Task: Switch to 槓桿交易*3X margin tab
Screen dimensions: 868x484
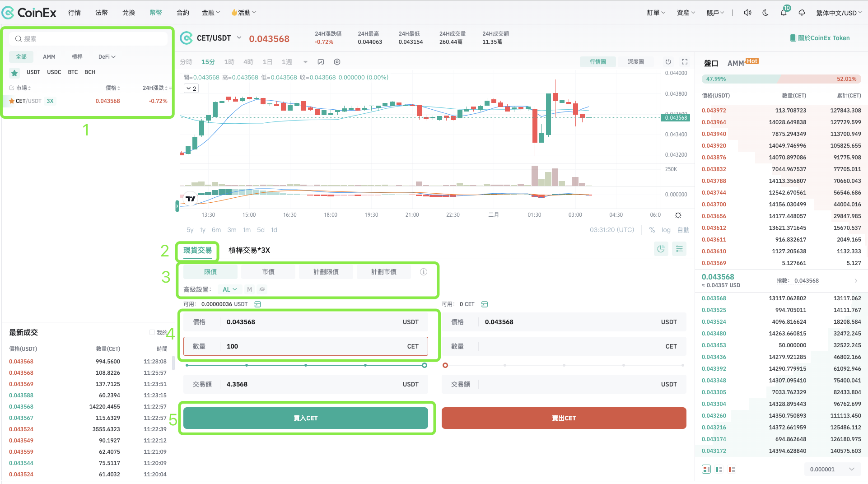Action: click(249, 250)
